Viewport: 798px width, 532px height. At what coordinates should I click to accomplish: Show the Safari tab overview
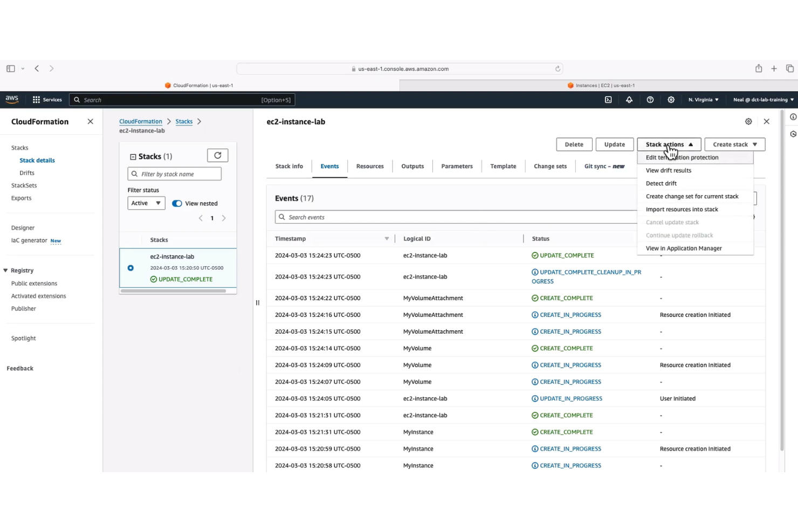790,68
